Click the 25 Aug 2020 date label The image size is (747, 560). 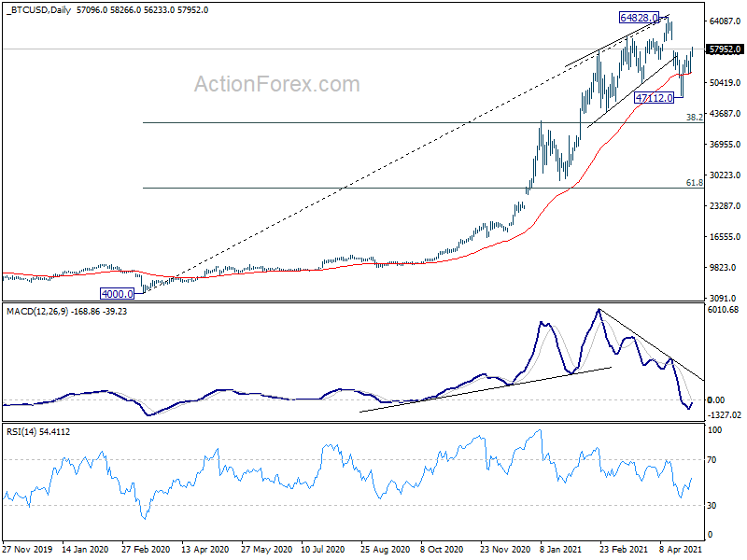tap(385, 550)
